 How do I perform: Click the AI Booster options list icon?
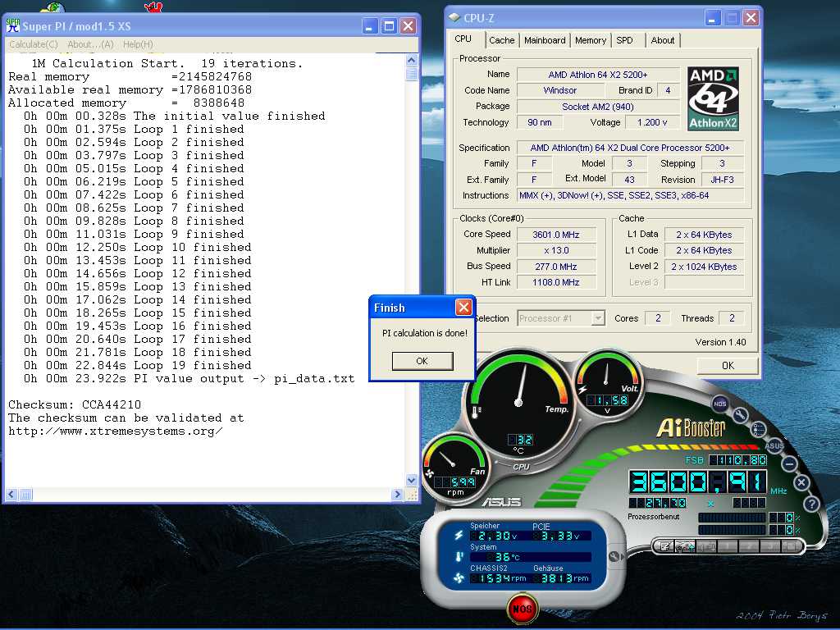tap(758, 428)
